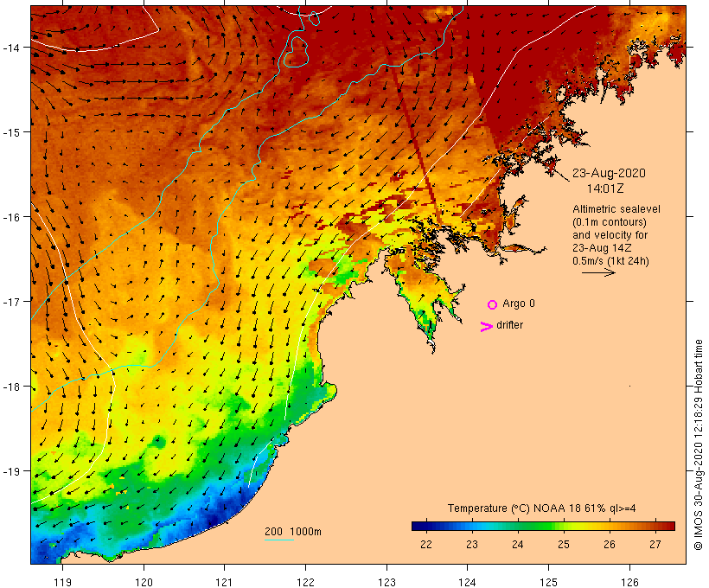
Task: Click the 'drifter' legend label
Action: click(509, 325)
